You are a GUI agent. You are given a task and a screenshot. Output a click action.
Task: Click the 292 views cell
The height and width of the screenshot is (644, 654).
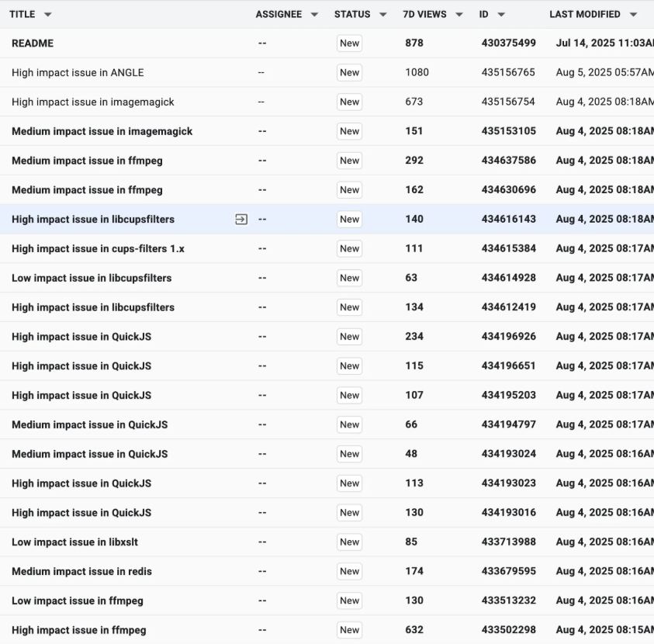(x=414, y=161)
